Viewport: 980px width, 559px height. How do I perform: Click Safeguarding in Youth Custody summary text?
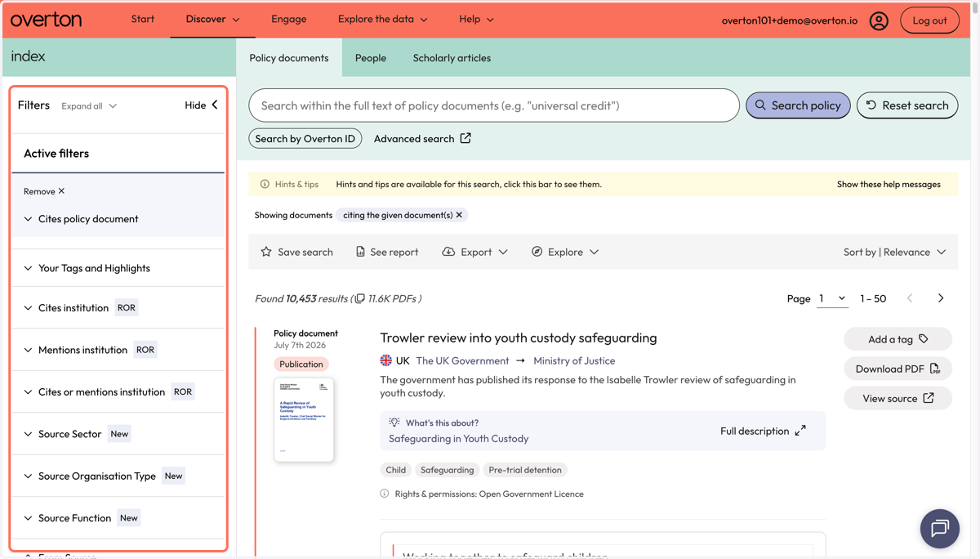coord(458,439)
